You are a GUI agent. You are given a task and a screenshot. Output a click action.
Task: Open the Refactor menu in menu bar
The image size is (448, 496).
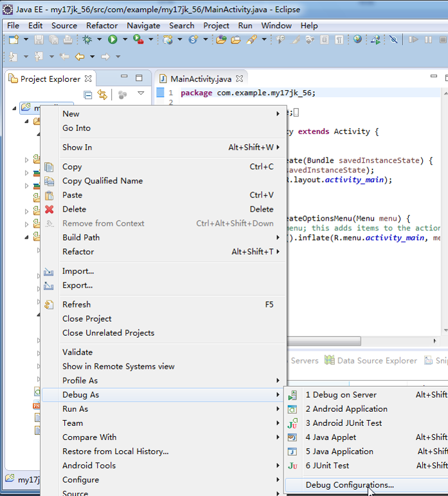(x=102, y=26)
